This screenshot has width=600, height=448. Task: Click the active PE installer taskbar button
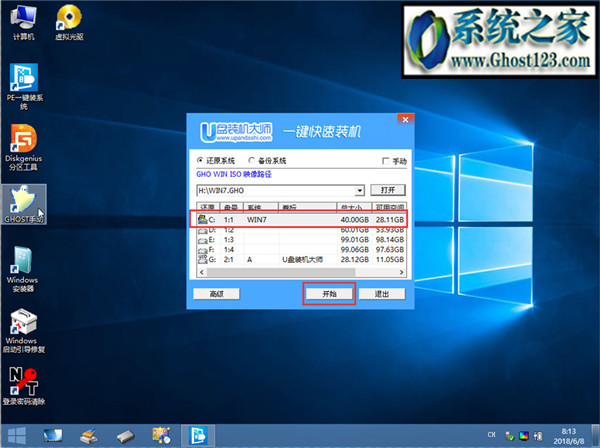coord(198,435)
